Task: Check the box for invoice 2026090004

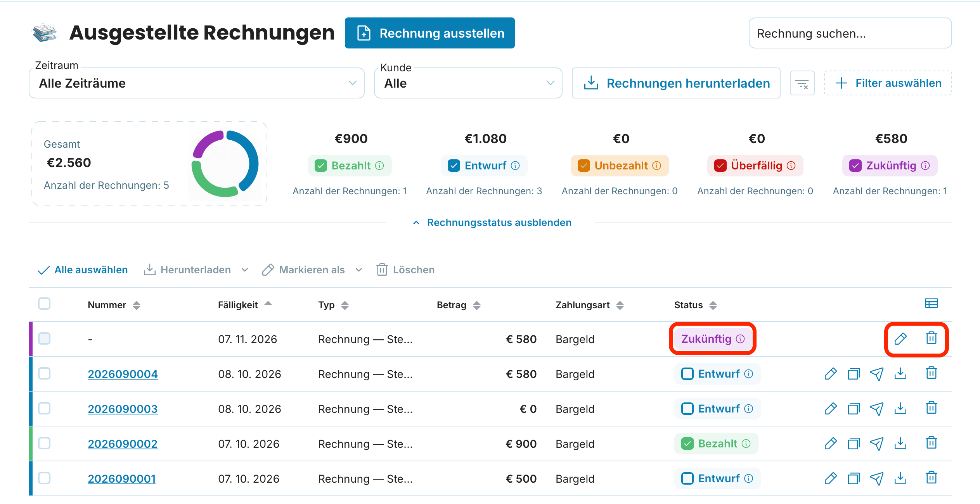Action: click(x=44, y=373)
